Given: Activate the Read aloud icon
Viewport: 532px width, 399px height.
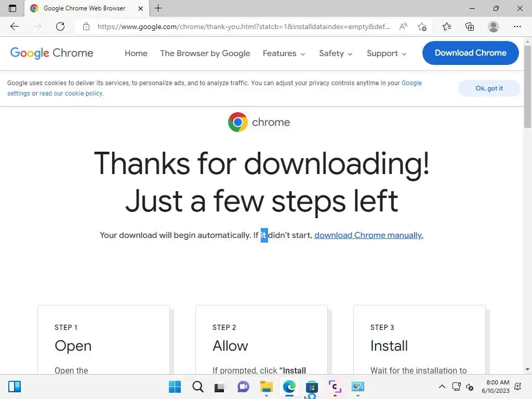Looking at the screenshot, I should click(403, 26).
